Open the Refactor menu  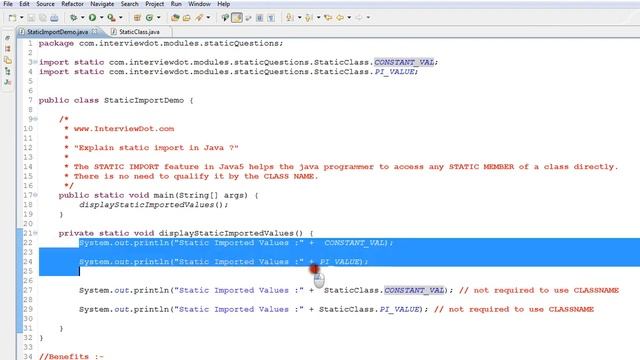click(x=72, y=4)
